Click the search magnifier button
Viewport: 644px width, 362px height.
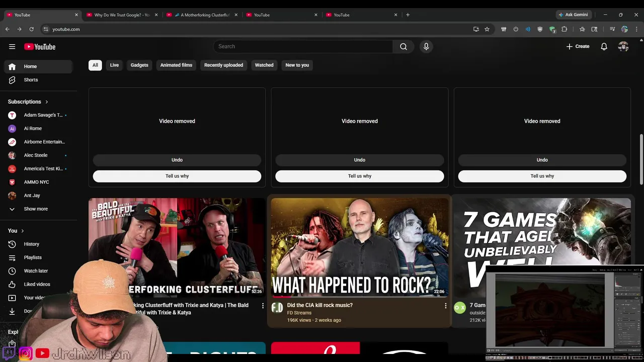click(403, 46)
